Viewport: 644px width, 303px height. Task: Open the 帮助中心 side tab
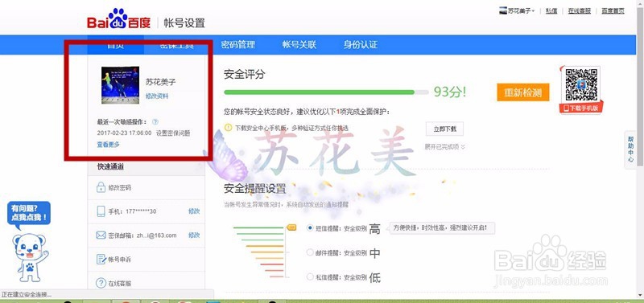630,149
